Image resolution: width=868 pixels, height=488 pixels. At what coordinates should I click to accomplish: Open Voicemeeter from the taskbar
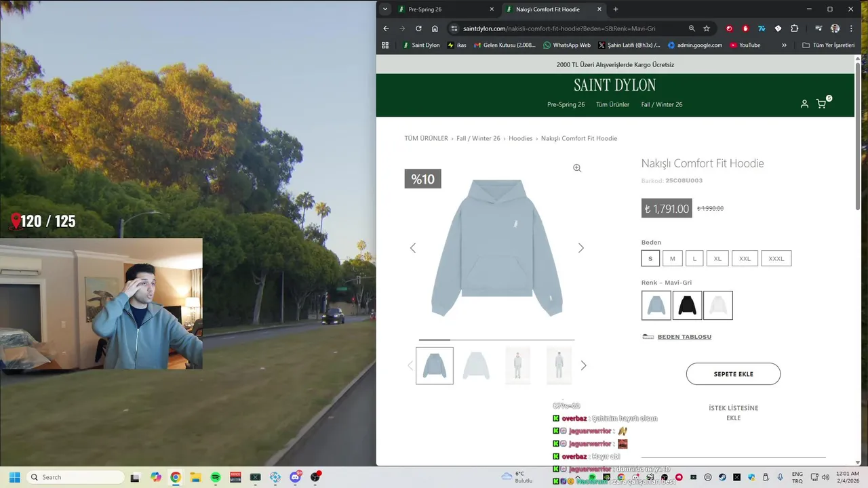235,477
